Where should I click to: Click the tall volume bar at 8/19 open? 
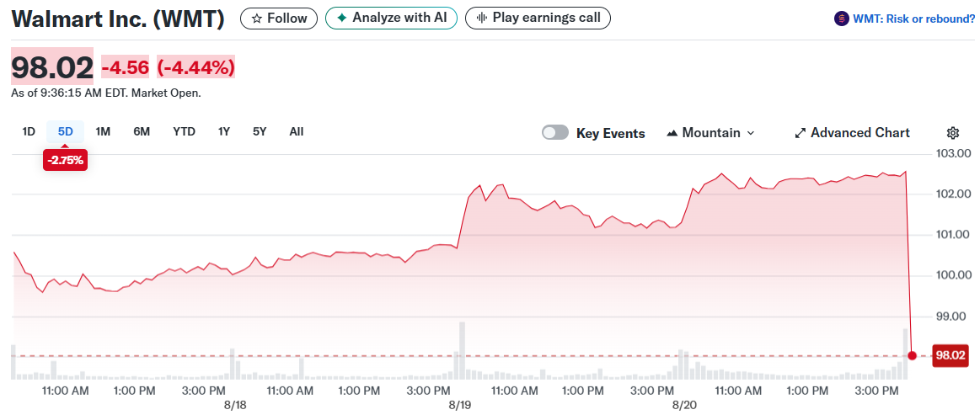(x=462, y=351)
